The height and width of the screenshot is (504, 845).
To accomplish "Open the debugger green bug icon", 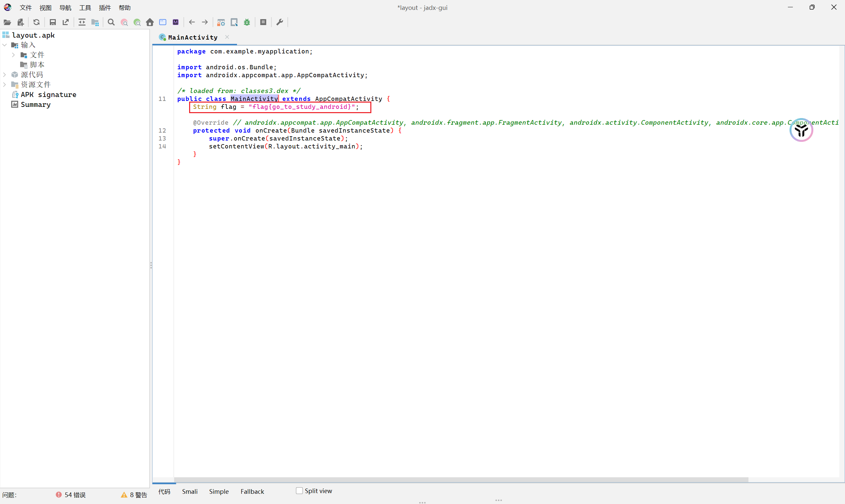I will [x=247, y=22].
